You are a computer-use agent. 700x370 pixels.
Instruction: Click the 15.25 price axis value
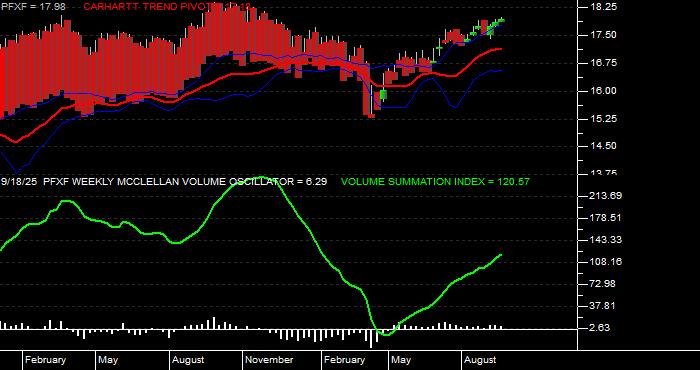(605, 118)
